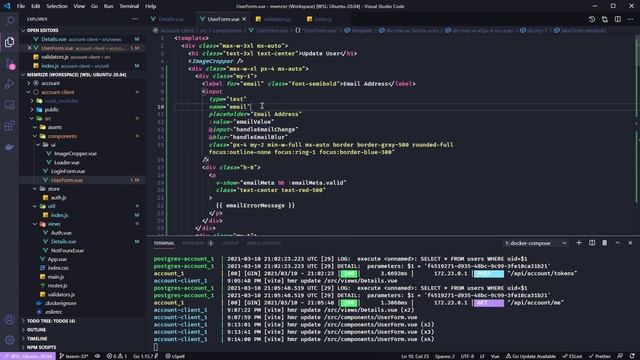The width and height of the screenshot is (640, 360).
Task: Maximize the terminal panel size
Action: (x=618, y=243)
